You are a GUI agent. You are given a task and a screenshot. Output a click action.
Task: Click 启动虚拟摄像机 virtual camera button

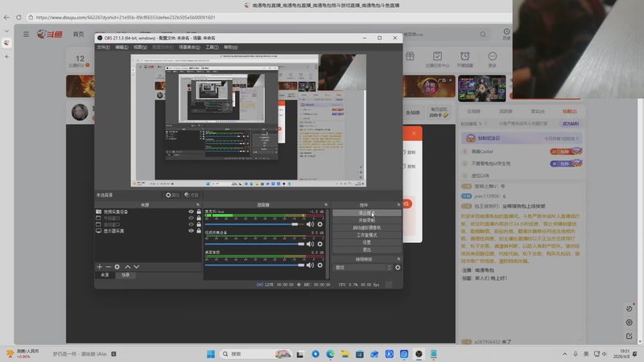pos(367,228)
